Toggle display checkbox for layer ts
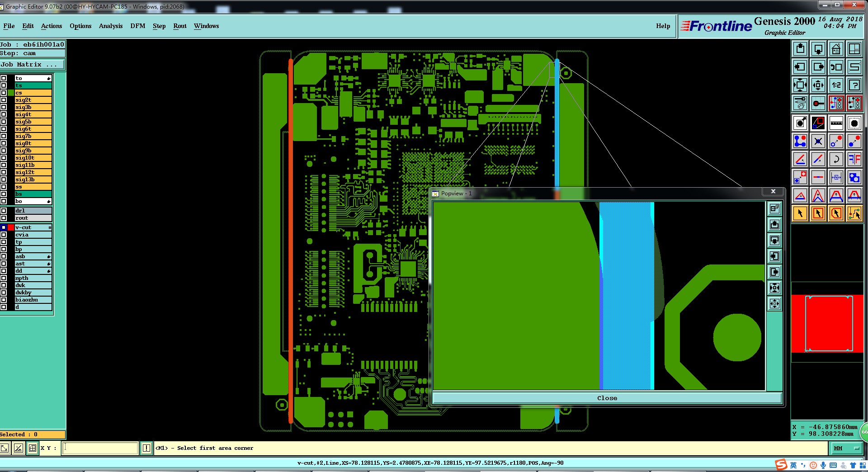The height and width of the screenshot is (472, 868). 4,85
